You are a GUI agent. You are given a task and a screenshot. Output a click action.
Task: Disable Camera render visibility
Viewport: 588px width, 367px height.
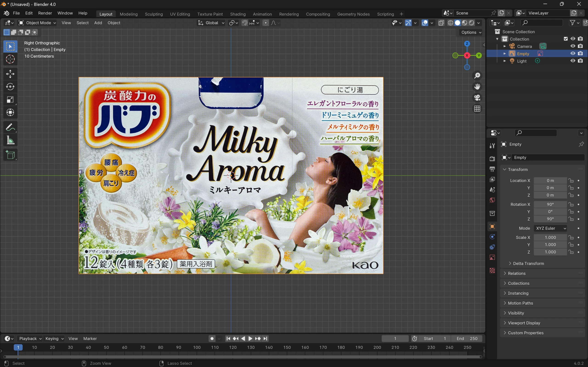point(580,46)
